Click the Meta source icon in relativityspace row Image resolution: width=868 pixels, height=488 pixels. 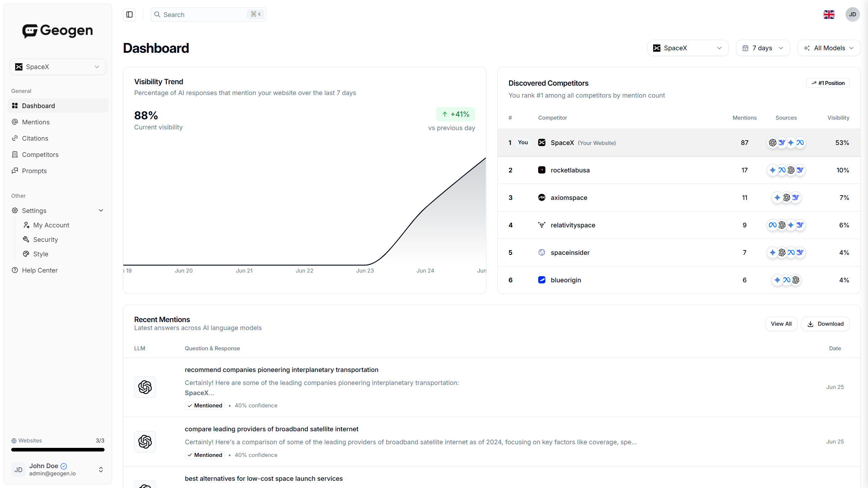tap(773, 225)
